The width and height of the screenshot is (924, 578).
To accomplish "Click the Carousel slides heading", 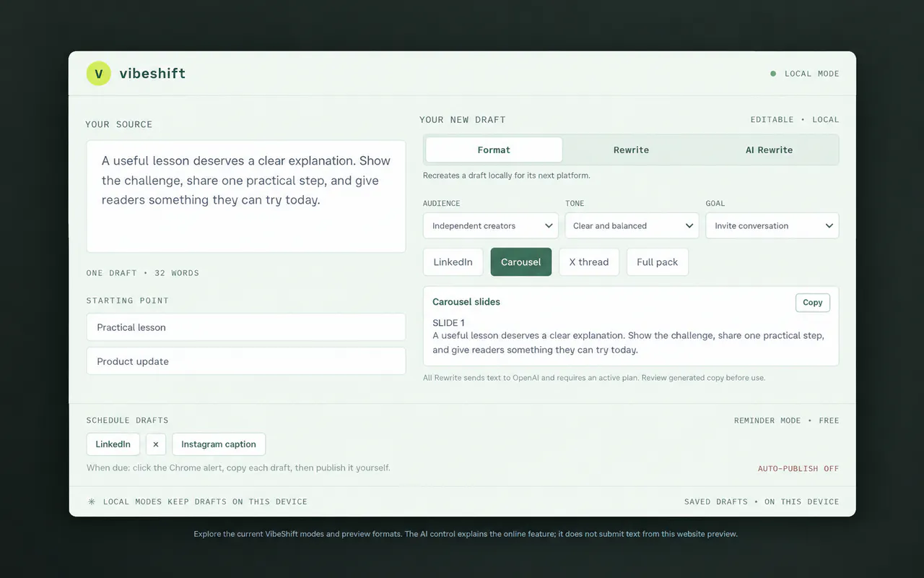I will [x=466, y=302].
